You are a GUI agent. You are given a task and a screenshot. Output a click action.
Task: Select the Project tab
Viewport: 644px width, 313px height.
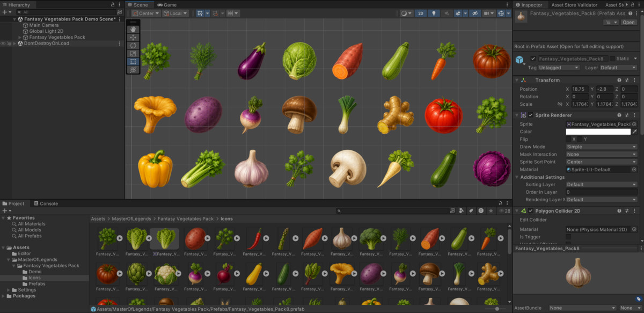click(x=14, y=203)
